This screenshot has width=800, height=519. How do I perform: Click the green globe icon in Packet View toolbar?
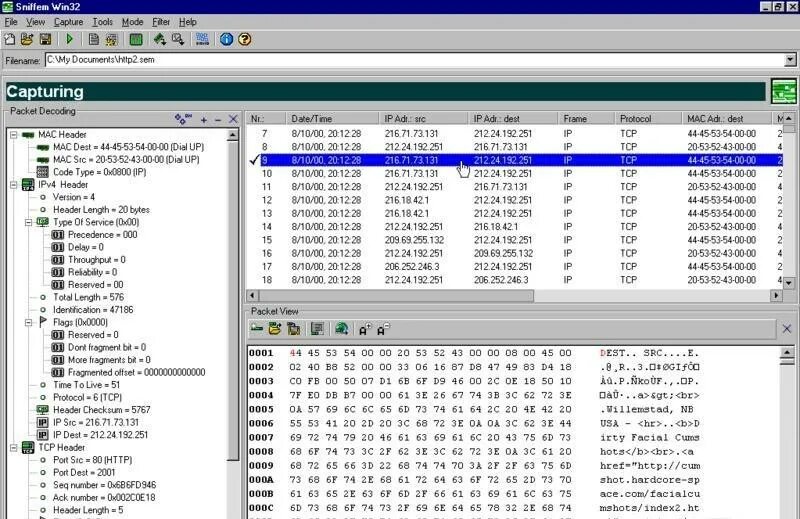pos(341,329)
